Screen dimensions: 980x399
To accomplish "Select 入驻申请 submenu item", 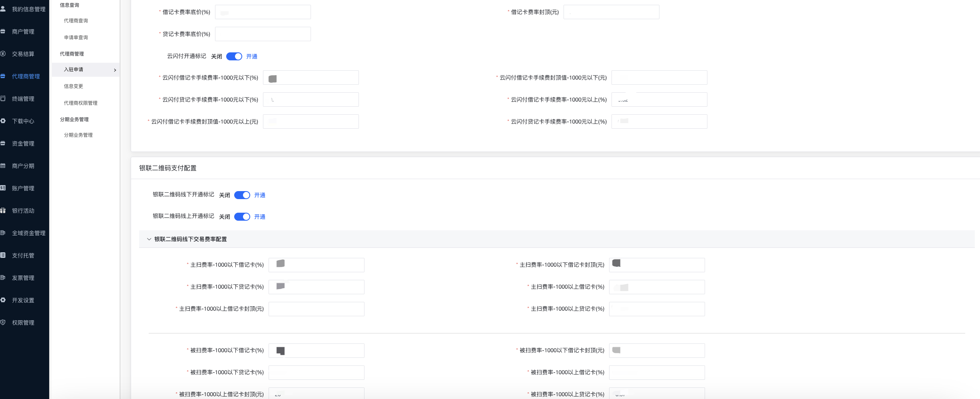I will (x=86, y=70).
